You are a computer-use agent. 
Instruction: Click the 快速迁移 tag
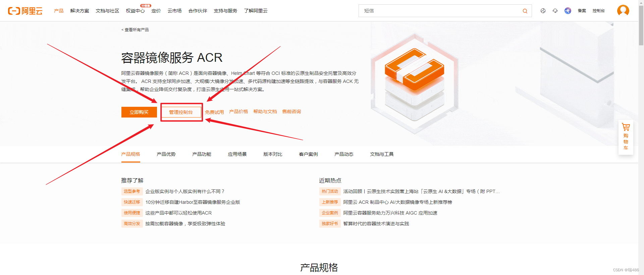tap(132, 202)
